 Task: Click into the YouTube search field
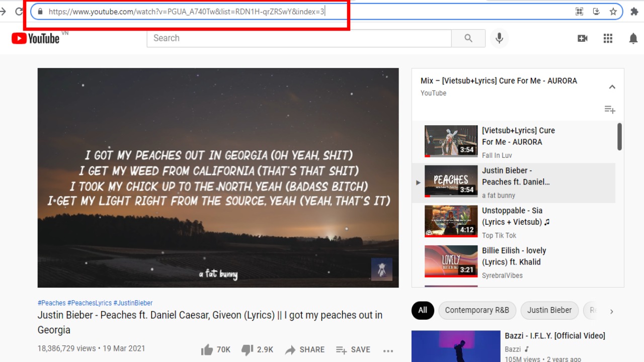(299, 38)
